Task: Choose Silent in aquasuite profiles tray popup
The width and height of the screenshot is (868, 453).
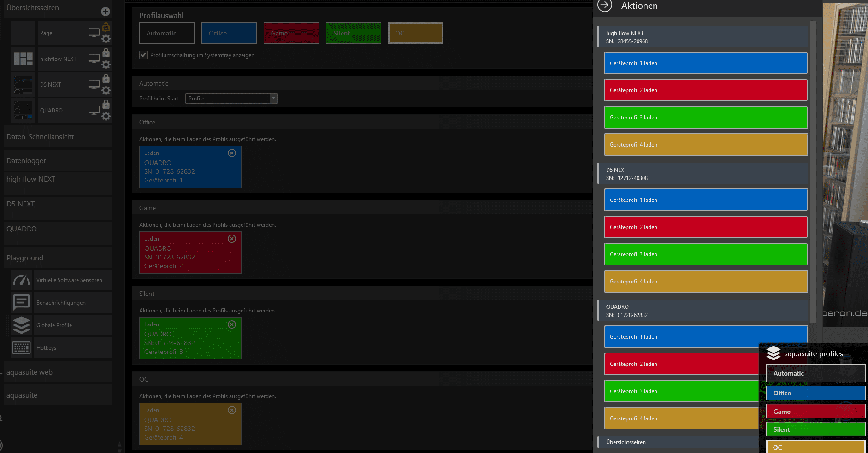Action: point(815,429)
